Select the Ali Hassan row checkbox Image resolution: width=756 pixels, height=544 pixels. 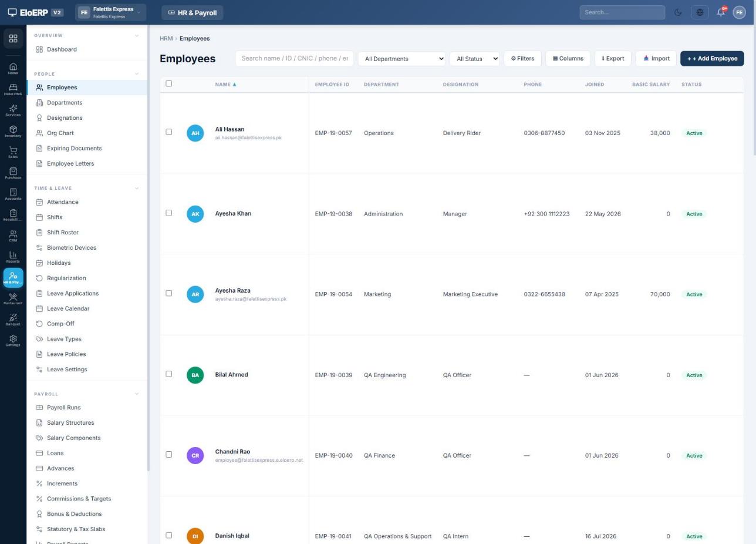pos(169,132)
